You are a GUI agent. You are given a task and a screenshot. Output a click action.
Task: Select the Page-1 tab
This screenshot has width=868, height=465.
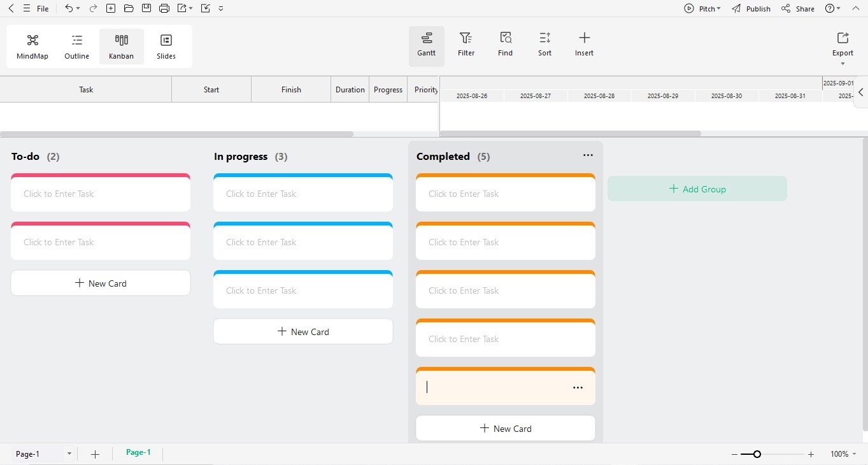tap(138, 452)
